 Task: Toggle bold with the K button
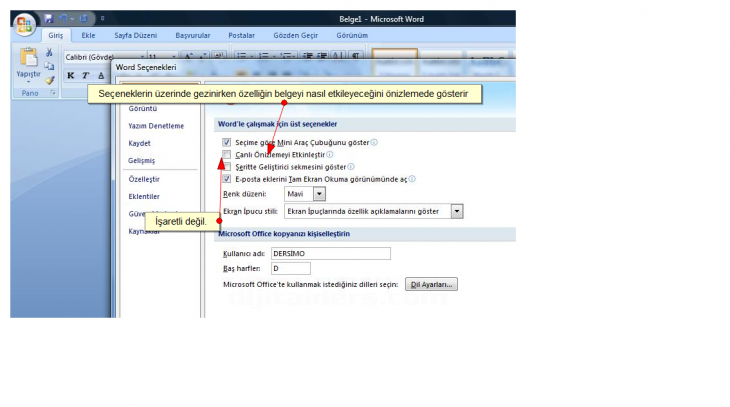(70, 75)
